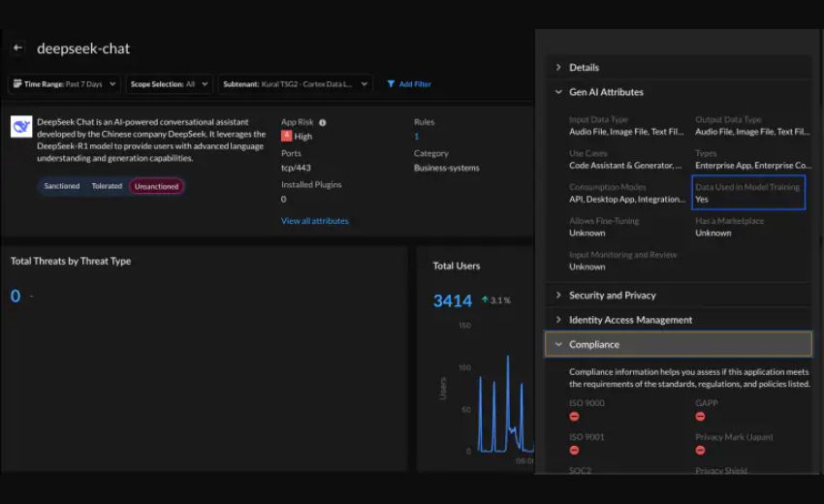Image resolution: width=824 pixels, height=504 pixels.
Task: Click the Output Data Type value
Action: pyautogui.click(x=752, y=132)
